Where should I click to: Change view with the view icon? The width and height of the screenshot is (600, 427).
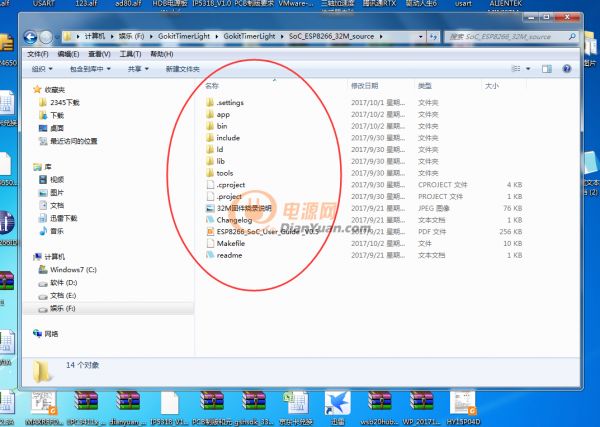coord(516,69)
